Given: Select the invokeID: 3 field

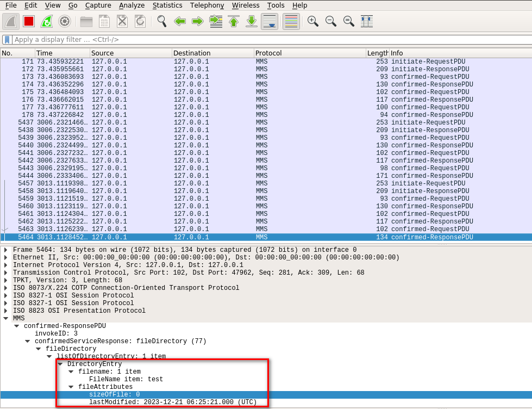Looking at the screenshot, I should point(56,333).
